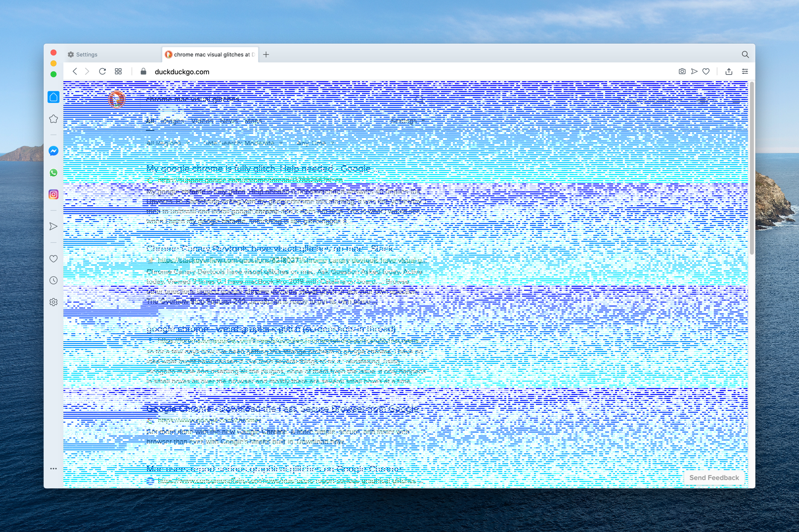Open the arrow-shaped Flow icon in the sidebar
Image resolution: width=799 pixels, height=532 pixels.
[53, 226]
